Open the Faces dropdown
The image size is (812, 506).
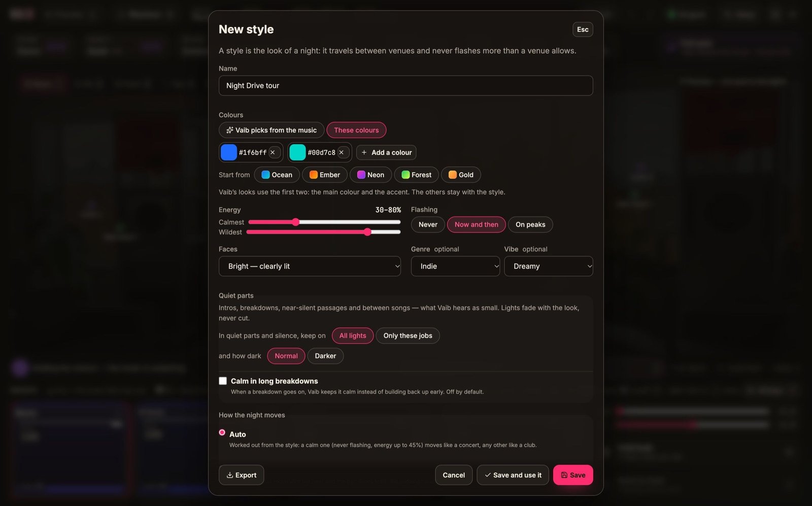pos(310,266)
